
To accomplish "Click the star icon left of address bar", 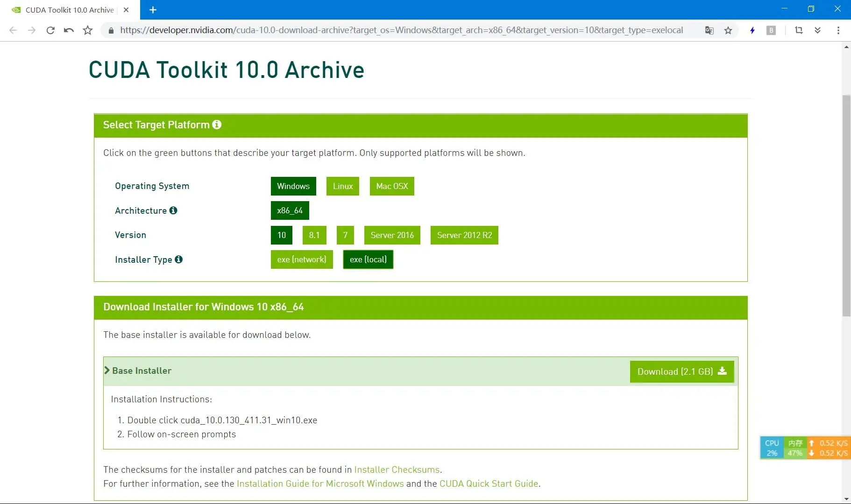I will 87,30.
